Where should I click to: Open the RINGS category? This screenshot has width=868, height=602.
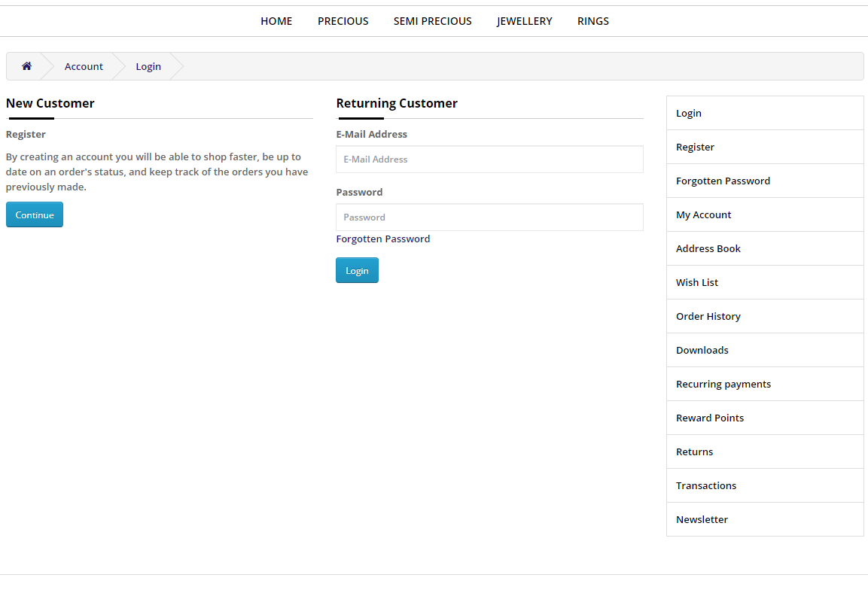pyautogui.click(x=592, y=21)
